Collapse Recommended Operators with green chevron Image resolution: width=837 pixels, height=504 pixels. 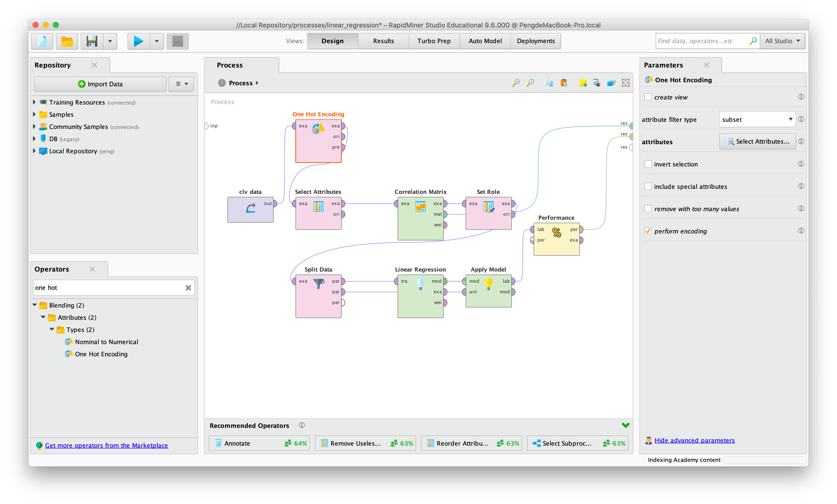[625, 425]
